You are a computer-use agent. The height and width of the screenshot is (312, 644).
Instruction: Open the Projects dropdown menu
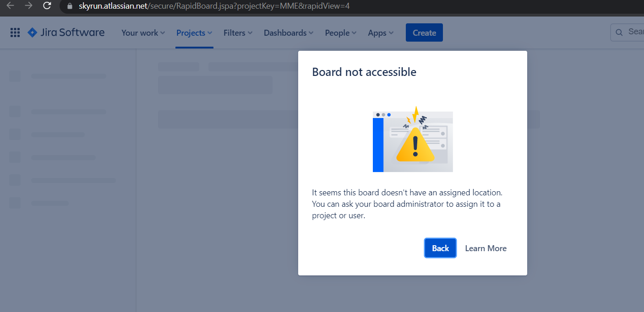point(194,32)
